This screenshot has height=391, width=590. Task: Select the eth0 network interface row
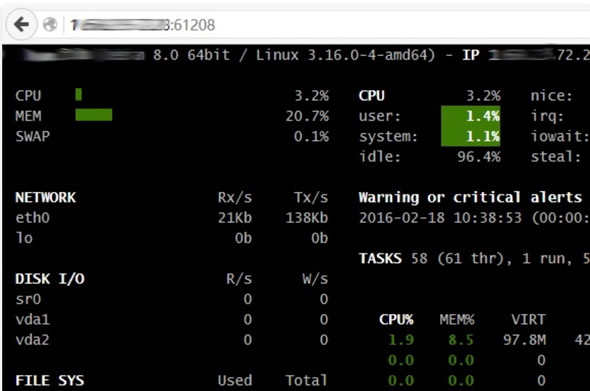172,218
